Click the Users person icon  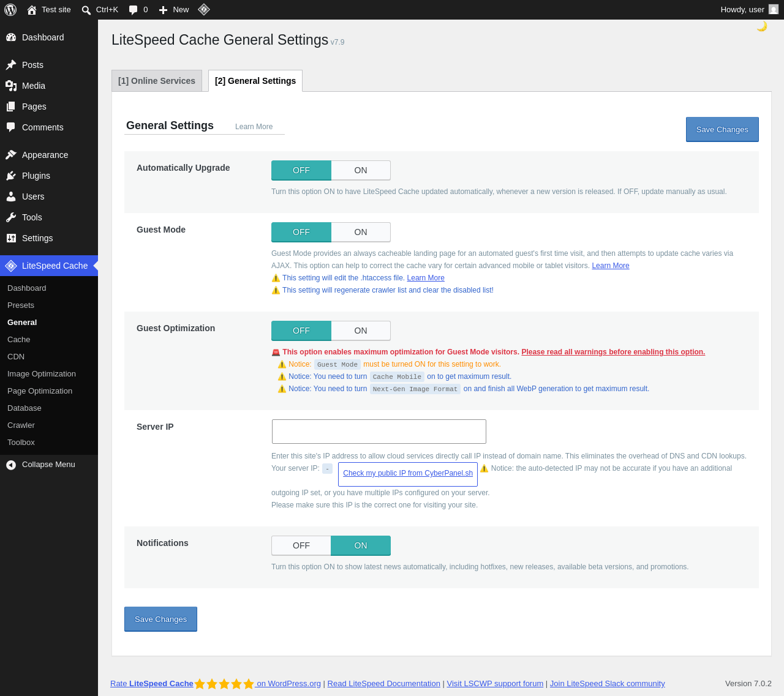(11, 196)
